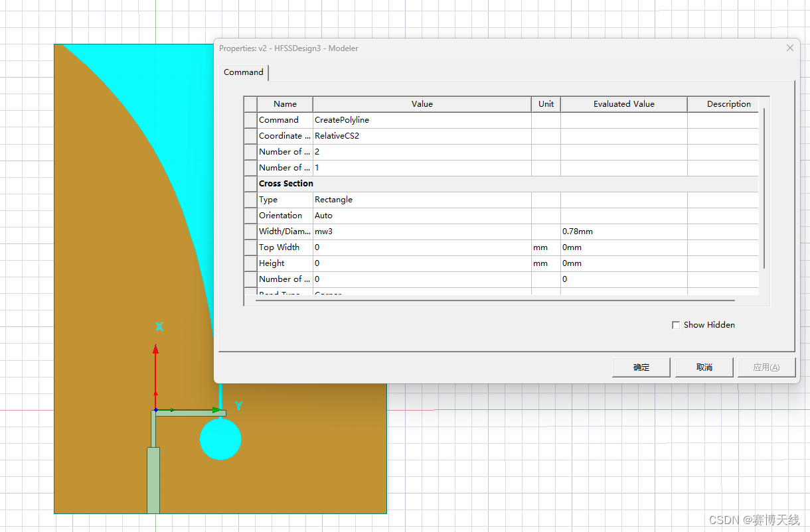Image resolution: width=810 pixels, height=532 pixels.
Task: Click the vertical scrollbar of the property table
Action: (764, 189)
